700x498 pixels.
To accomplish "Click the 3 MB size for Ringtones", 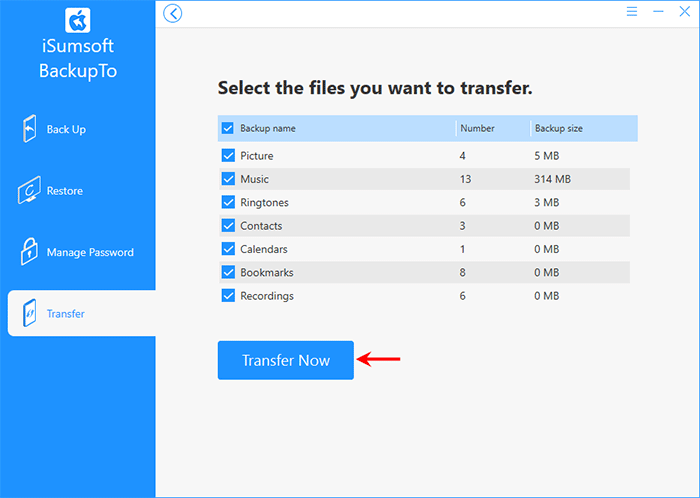I will click(x=547, y=203).
